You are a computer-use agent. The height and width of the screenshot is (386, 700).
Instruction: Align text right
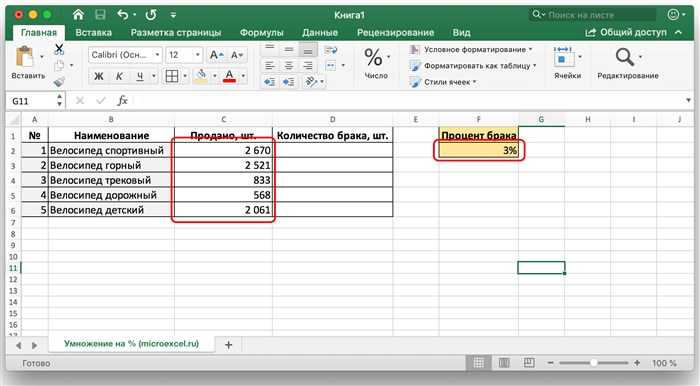point(308,66)
